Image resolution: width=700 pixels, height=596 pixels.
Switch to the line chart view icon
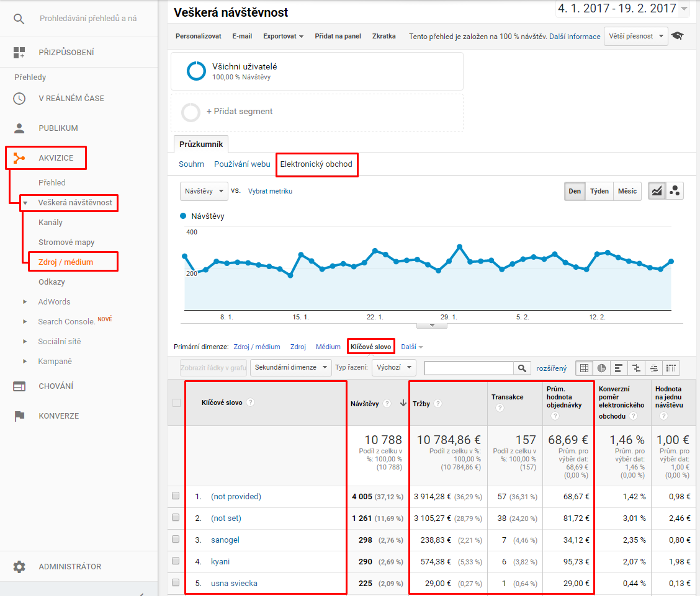657,191
